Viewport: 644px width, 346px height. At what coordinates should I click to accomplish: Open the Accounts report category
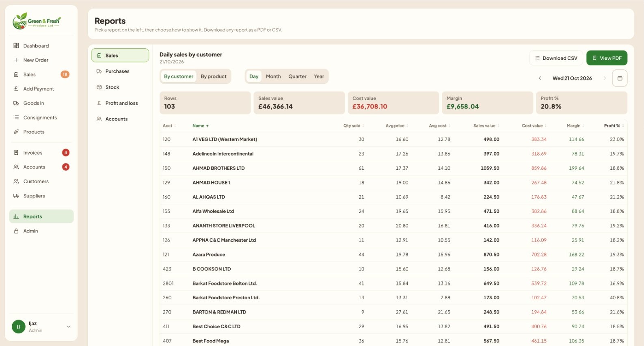[x=120, y=119]
